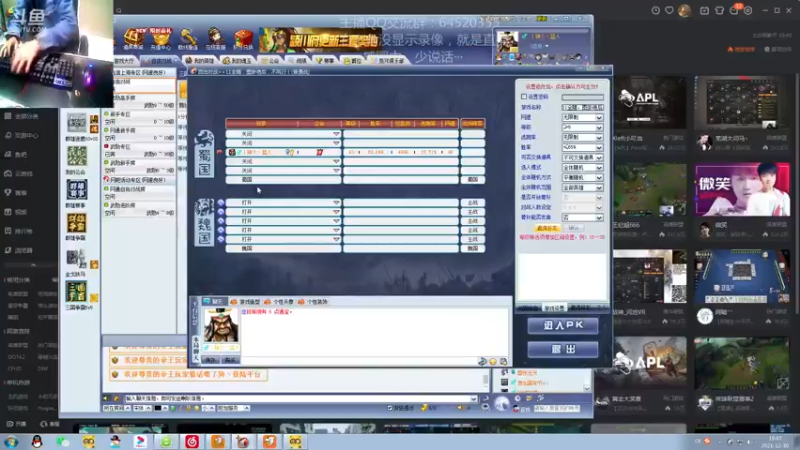
Task: Open the 全体随机 selection mode dropdown
Action: [582, 167]
